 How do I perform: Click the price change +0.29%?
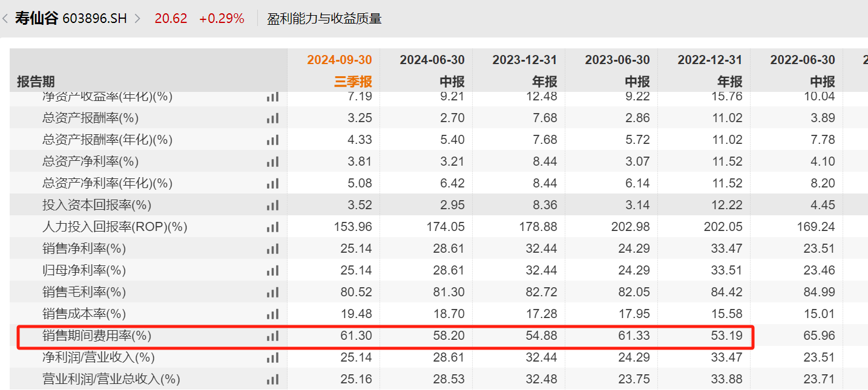pos(222,19)
